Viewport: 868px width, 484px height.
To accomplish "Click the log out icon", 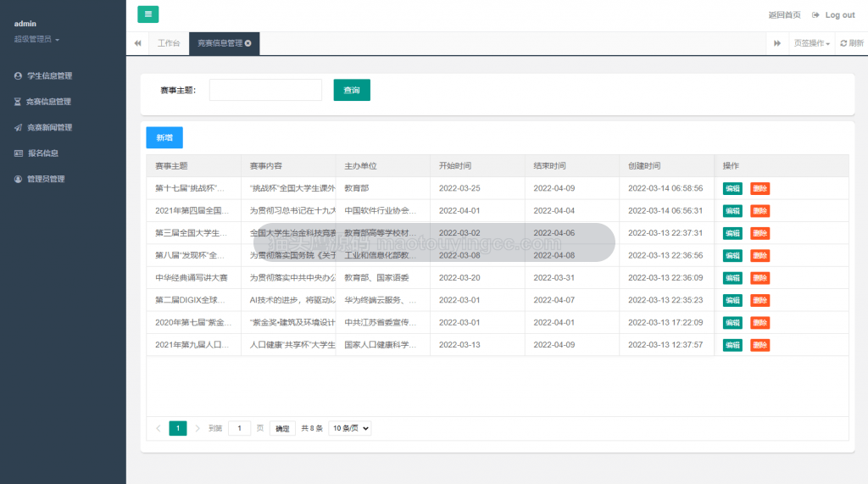I will 815,15.
